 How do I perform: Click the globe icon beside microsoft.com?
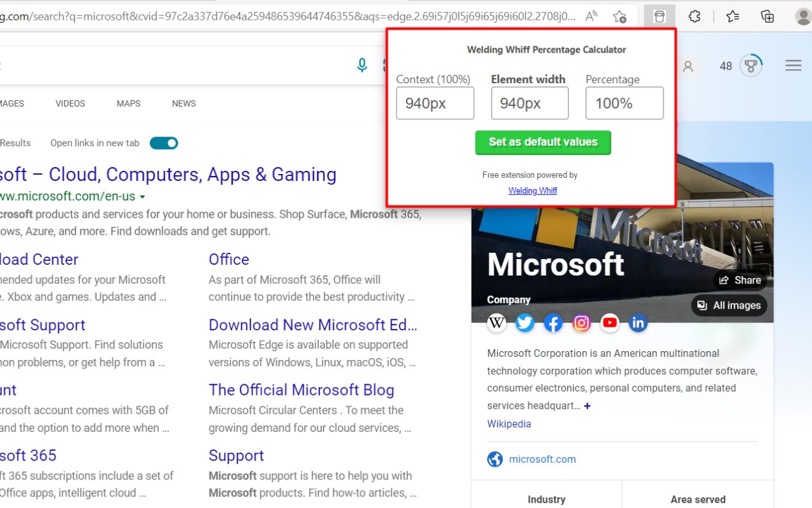(495, 459)
